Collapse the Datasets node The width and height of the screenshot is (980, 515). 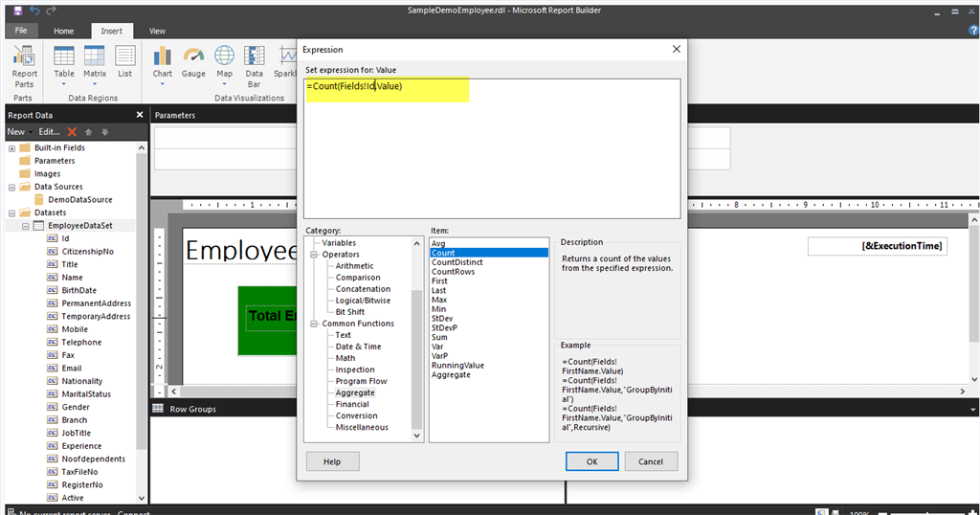[x=11, y=213]
